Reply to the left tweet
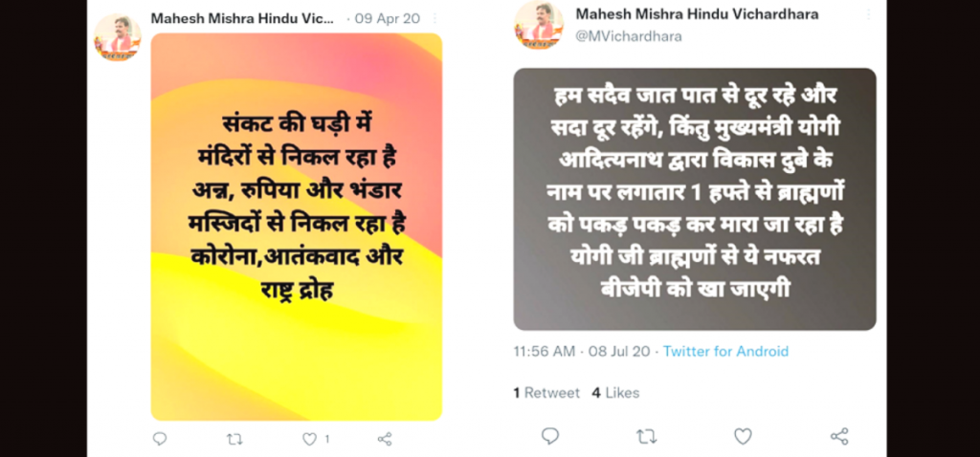Viewport: 980px width, 457px height. [x=160, y=439]
